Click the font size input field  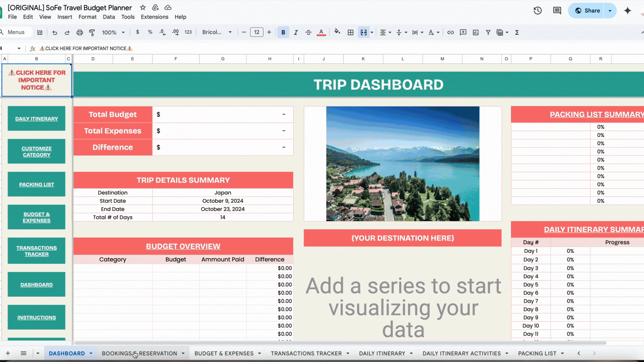257,32
